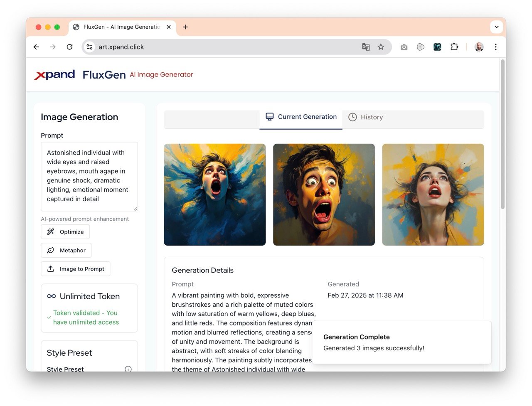Click the infinity Unlimited Token icon
The height and width of the screenshot is (406, 532).
[x=52, y=296]
